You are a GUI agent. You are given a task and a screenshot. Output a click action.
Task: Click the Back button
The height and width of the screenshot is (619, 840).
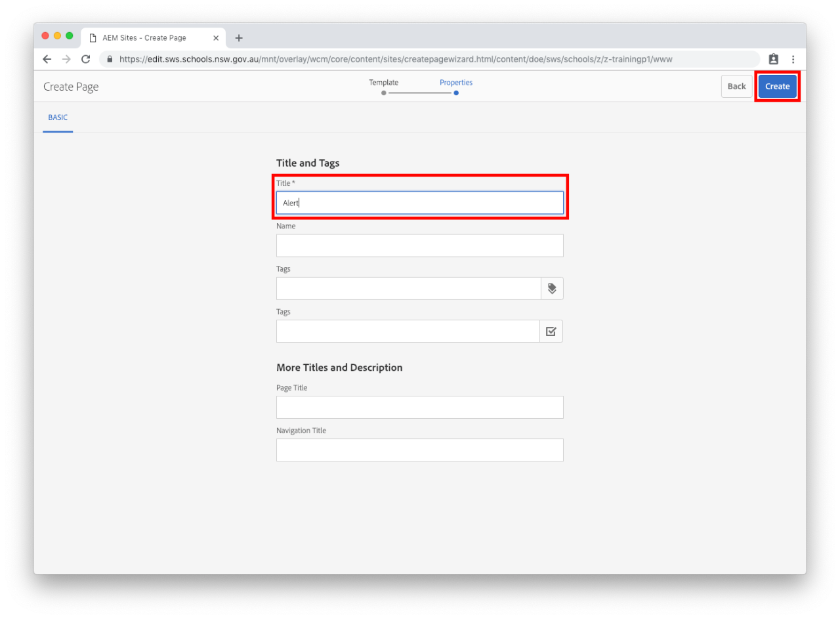click(x=736, y=87)
